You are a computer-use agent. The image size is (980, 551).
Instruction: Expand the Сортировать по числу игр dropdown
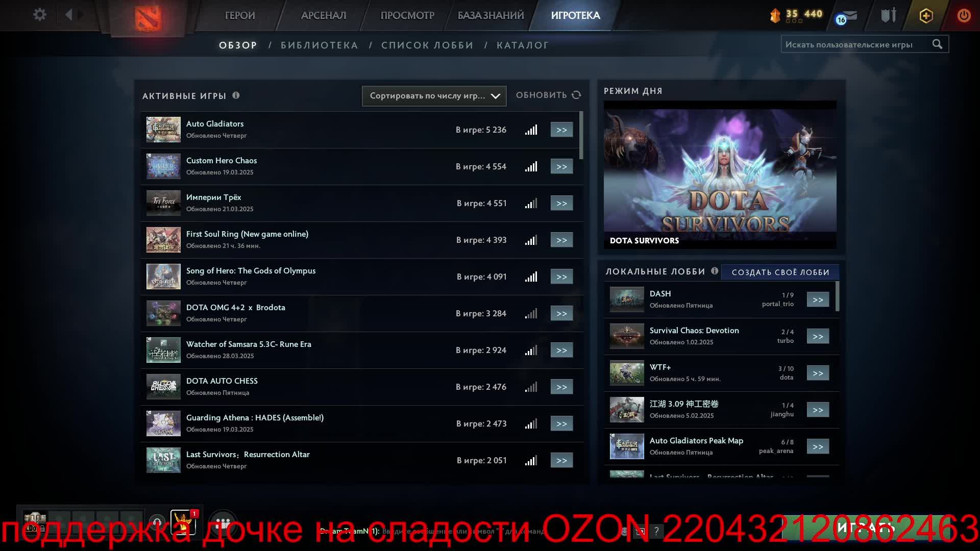(x=434, y=96)
